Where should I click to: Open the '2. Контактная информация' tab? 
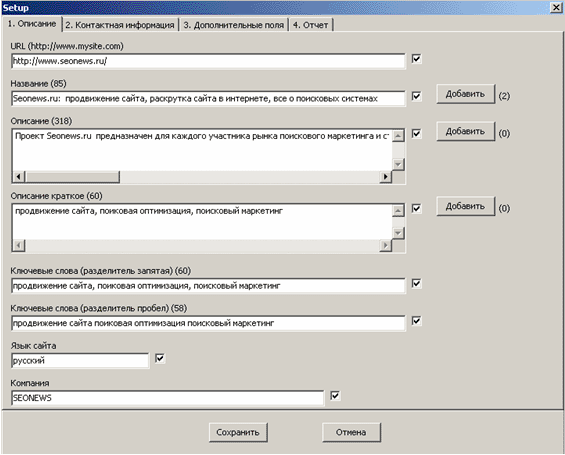(120, 25)
